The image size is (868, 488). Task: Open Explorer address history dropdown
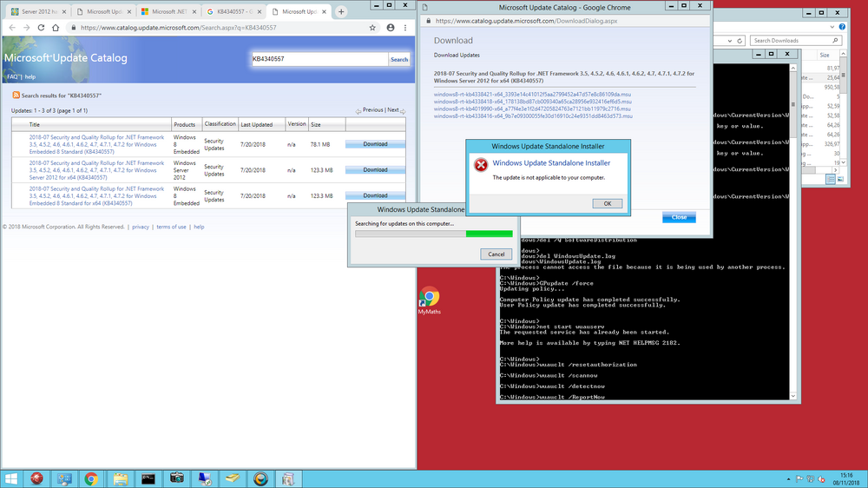730,41
